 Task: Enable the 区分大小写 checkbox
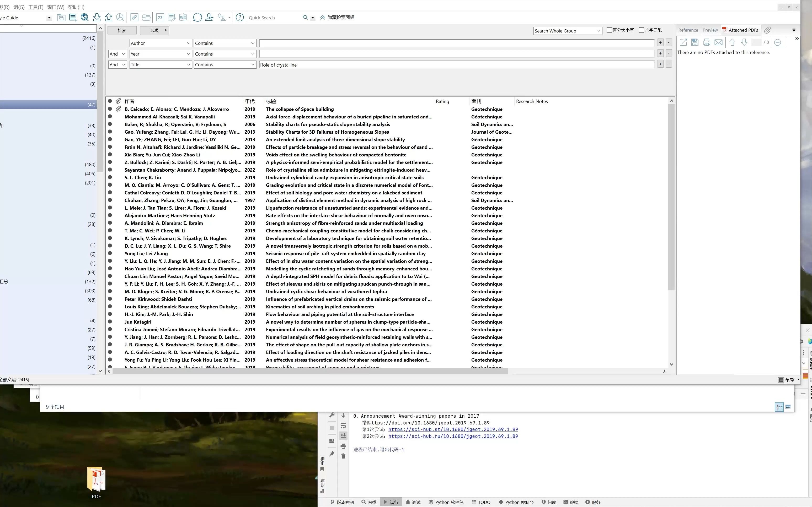coord(609,30)
